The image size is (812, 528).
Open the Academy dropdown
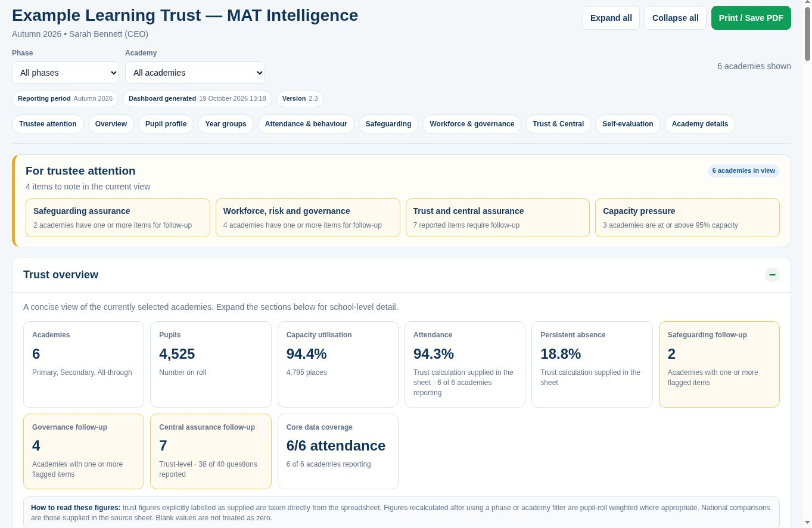coord(195,73)
